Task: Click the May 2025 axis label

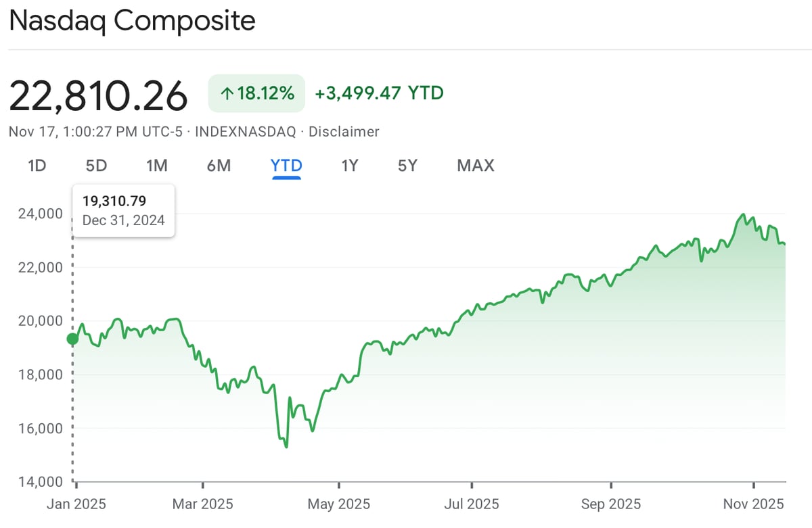Action: [x=338, y=504]
